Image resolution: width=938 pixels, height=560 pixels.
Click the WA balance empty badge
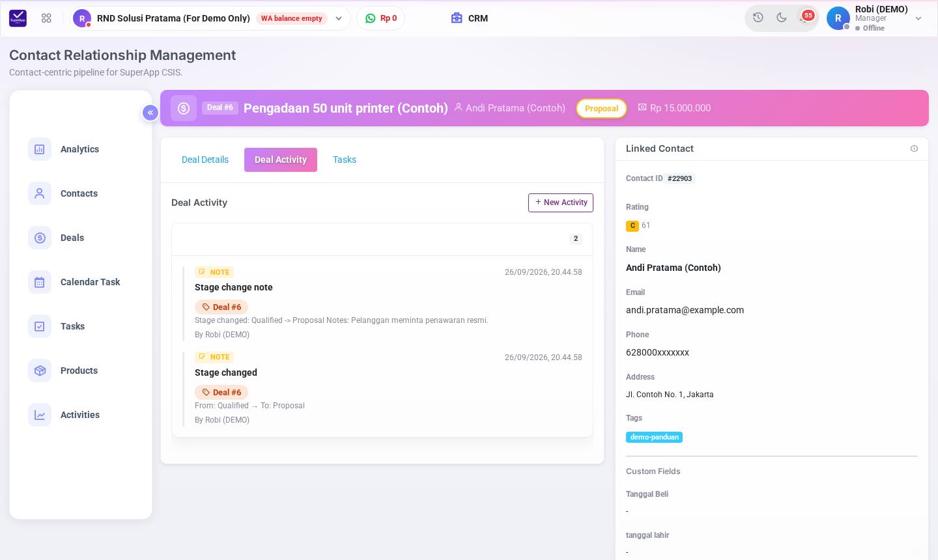[x=292, y=18]
